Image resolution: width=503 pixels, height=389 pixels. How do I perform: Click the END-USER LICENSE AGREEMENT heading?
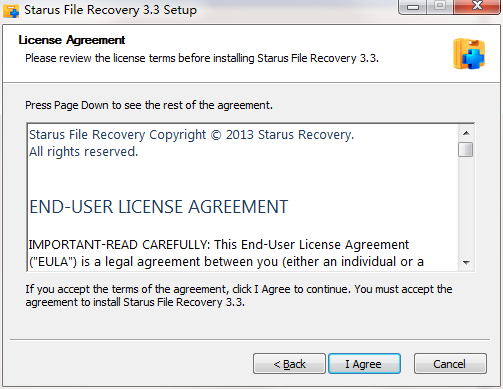[x=159, y=207]
